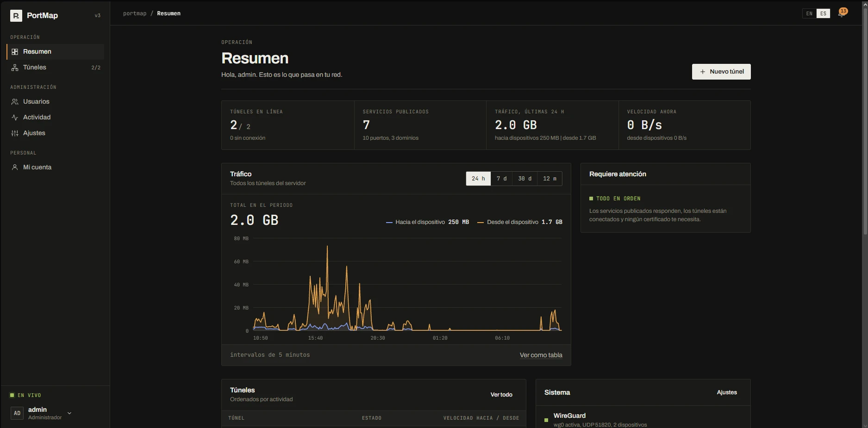Click the PortMap logo icon

click(16, 16)
